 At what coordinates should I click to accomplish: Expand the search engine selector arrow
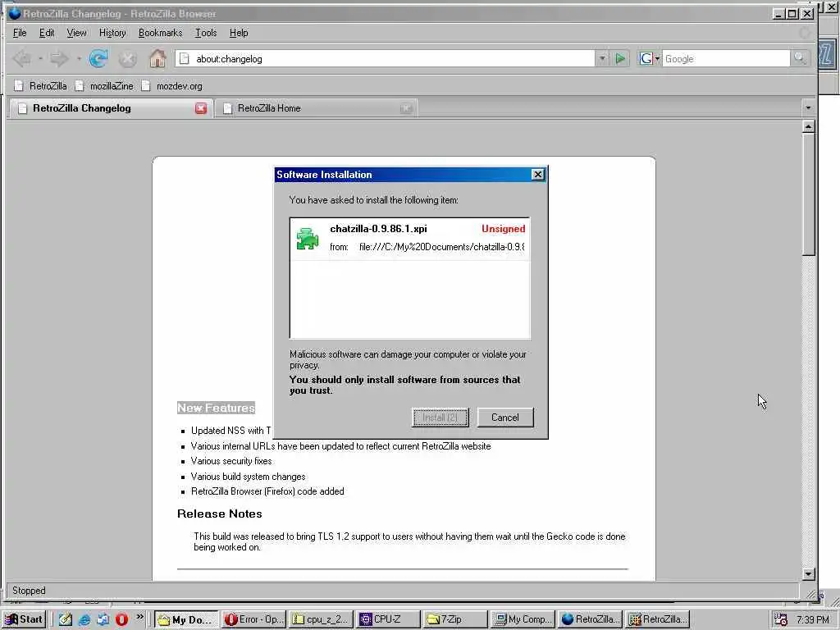pos(657,59)
